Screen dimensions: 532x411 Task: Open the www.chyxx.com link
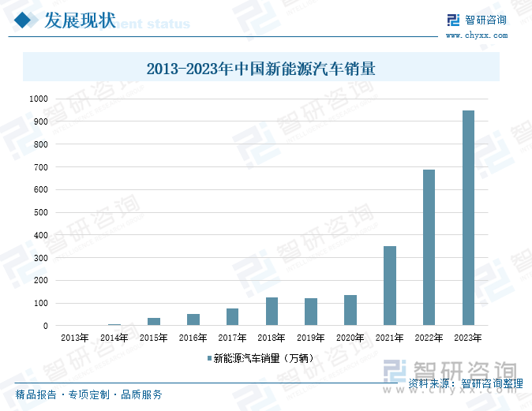click(477, 35)
